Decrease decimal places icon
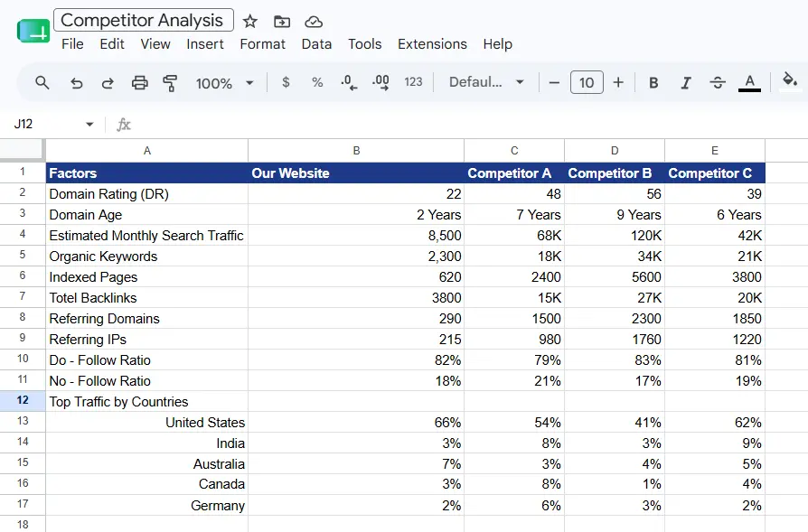The image size is (808, 532). pyautogui.click(x=349, y=82)
